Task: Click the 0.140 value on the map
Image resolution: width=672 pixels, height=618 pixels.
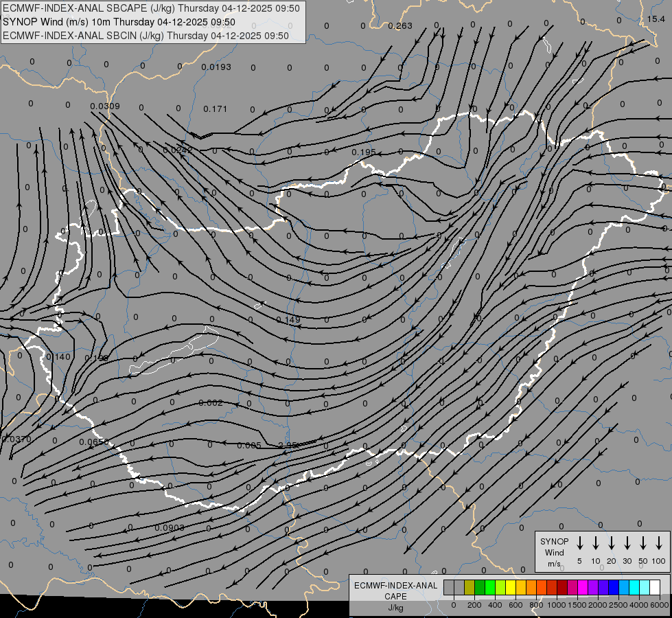Action: 58,357
